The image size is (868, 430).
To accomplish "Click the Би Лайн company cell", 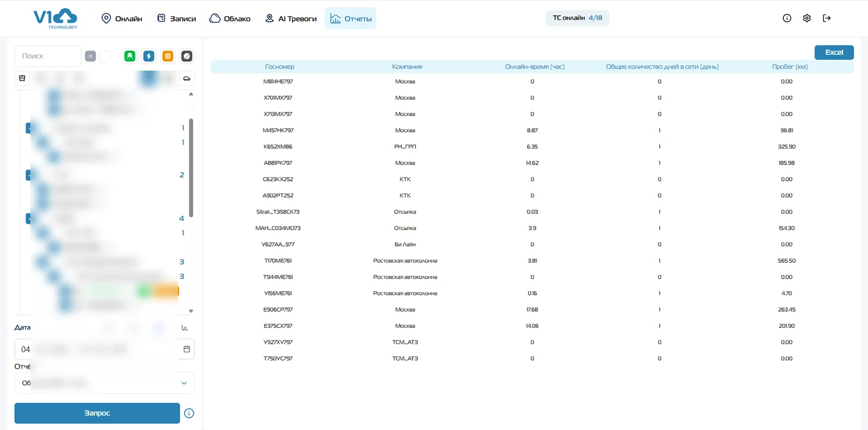I will (405, 244).
